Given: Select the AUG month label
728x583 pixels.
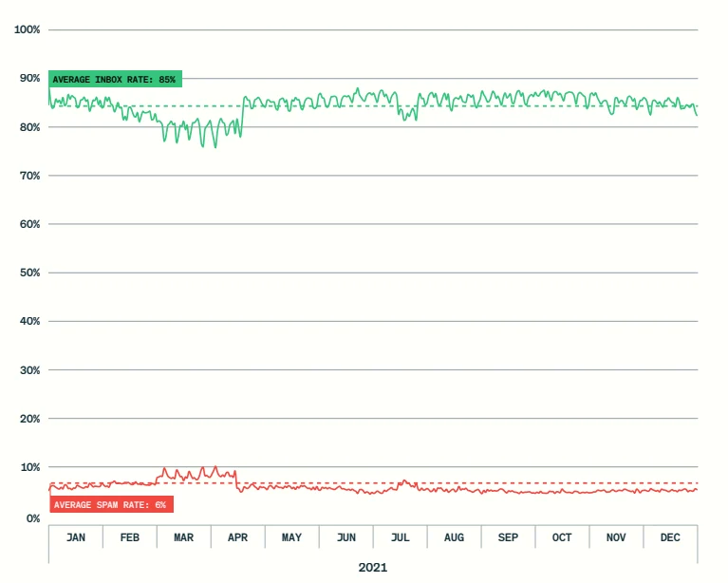Looking at the screenshot, I should 455,538.
